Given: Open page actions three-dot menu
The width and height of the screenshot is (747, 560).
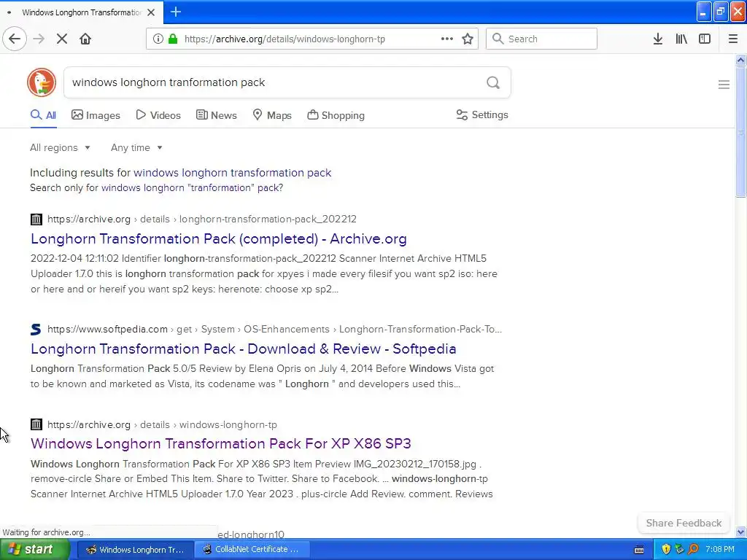Looking at the screenshot, I should (446, 39).
